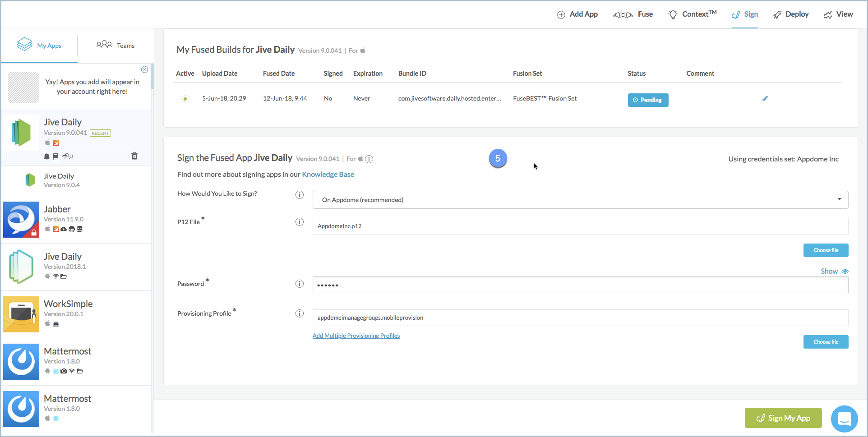Screen dimensions: 868x437
Task: Click info icon for How Would You Like to Sign
Action: (x=300, y=195)
